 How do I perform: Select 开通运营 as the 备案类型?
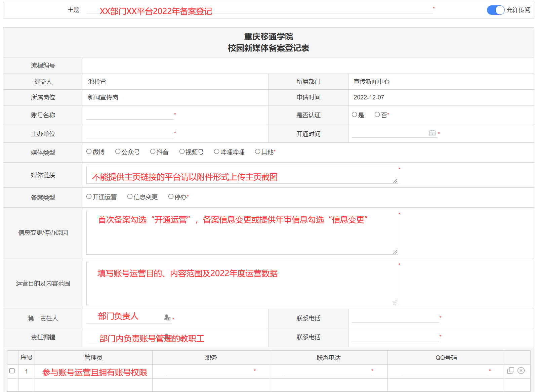89,197
